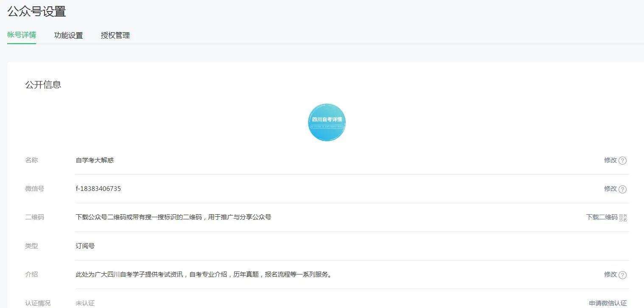
Task: Click 修改 link in 介绍 row
Action: [x=610, y=274]
